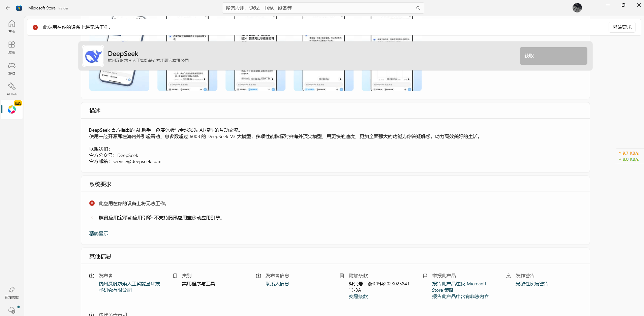
Task: Open the 新增功能 what's new page
Action: click(x=12, y=292)
